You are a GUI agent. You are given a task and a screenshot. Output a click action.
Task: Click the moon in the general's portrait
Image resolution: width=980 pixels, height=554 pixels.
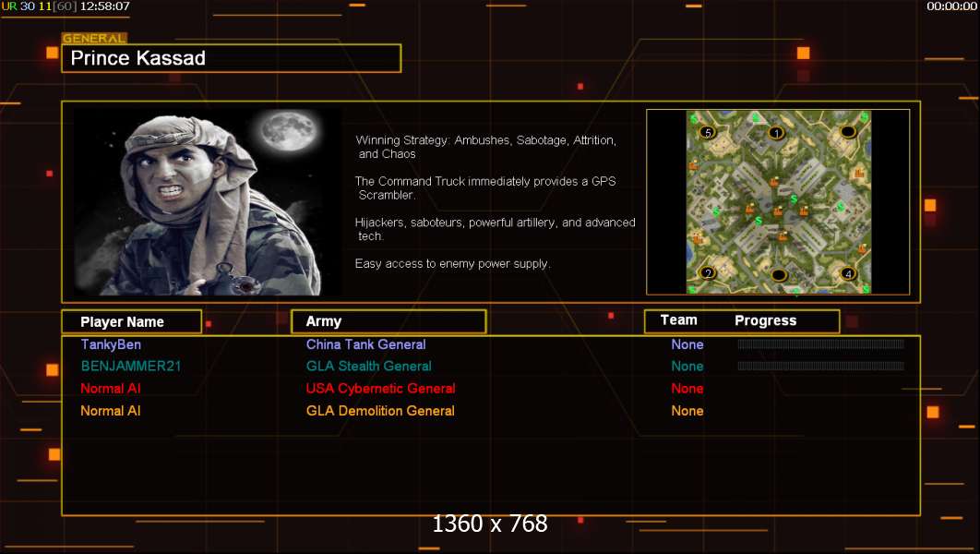click(x=288, y=131)
